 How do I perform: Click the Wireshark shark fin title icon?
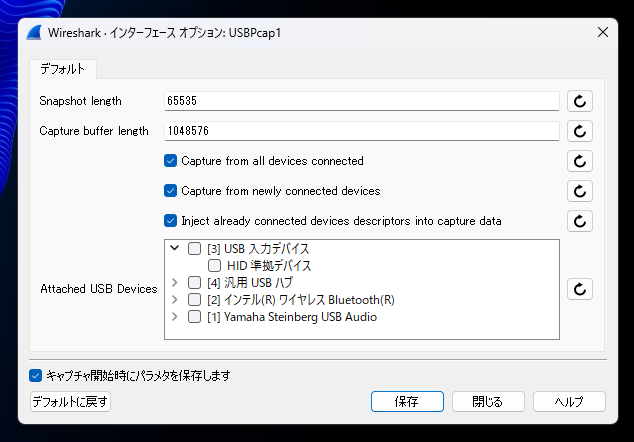coord(34,32)
